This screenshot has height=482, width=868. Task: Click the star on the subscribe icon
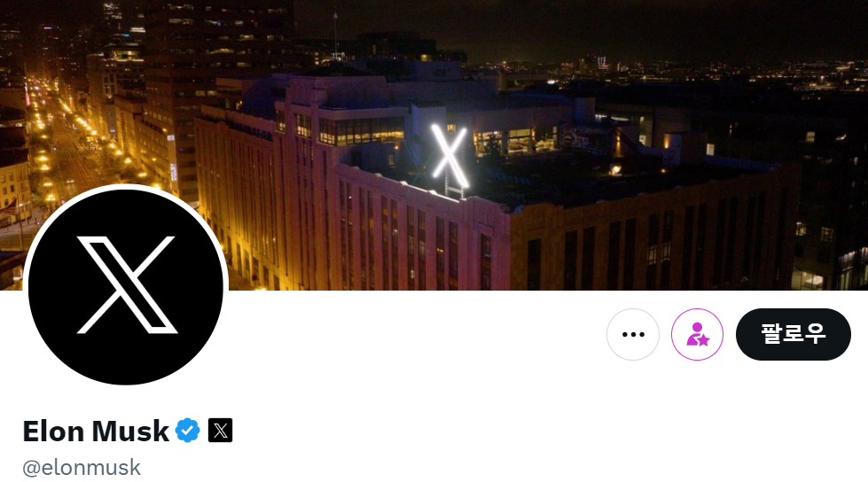pos(702,339)
